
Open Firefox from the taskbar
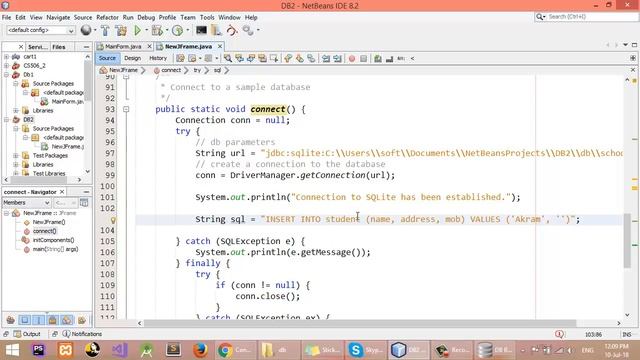pyautogui.click(x=200, y=350)
